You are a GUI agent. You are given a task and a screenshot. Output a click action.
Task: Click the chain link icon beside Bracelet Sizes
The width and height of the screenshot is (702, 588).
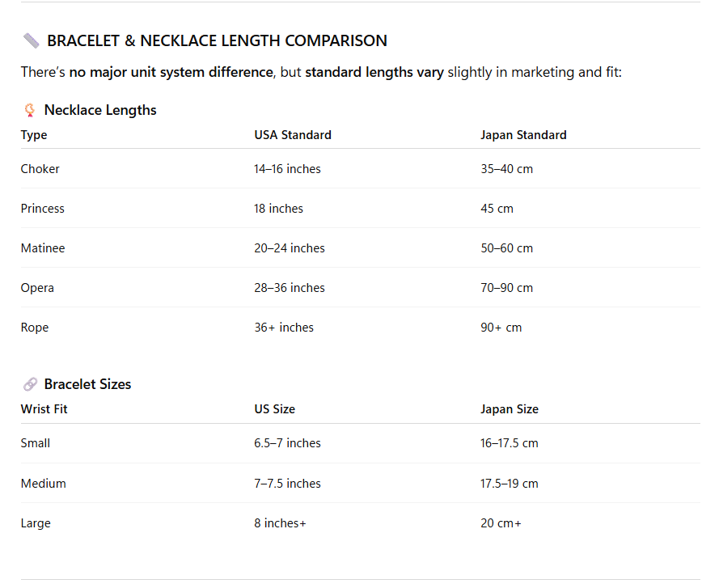(x=30, y=384)
